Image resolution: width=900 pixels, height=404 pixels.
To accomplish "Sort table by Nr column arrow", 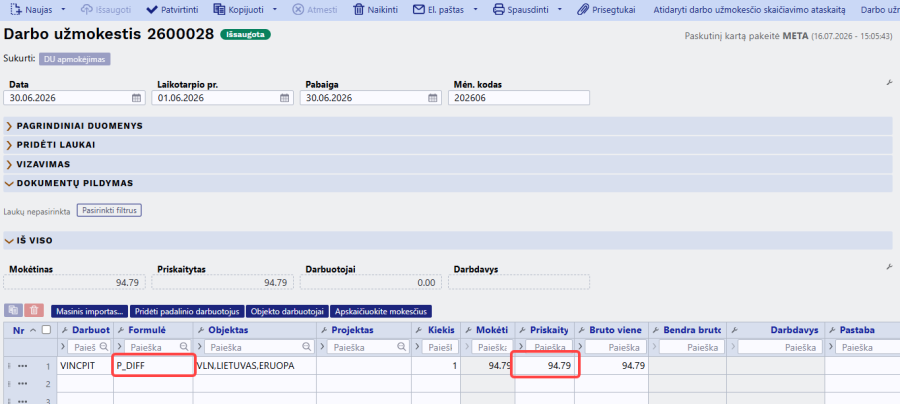I will click(x=32, y=330).
